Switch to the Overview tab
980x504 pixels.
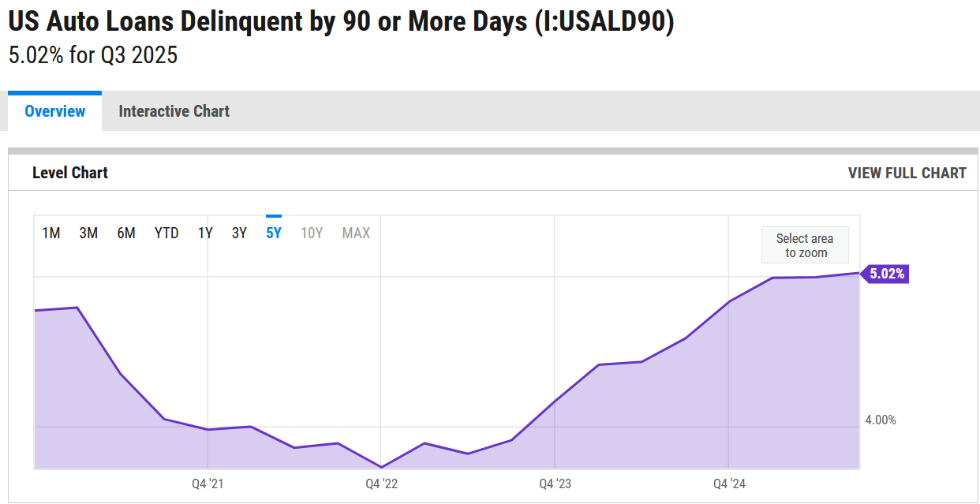[x=54, y=111]
